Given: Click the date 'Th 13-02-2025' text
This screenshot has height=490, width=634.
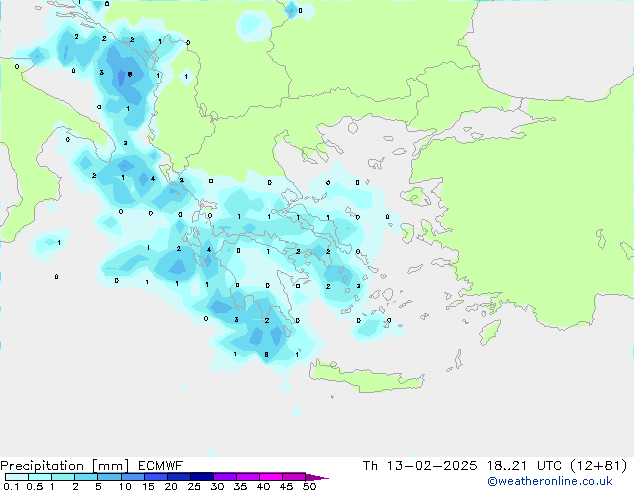Looking at the screenshot, I should pyautogui.click(x=420, y=466).
